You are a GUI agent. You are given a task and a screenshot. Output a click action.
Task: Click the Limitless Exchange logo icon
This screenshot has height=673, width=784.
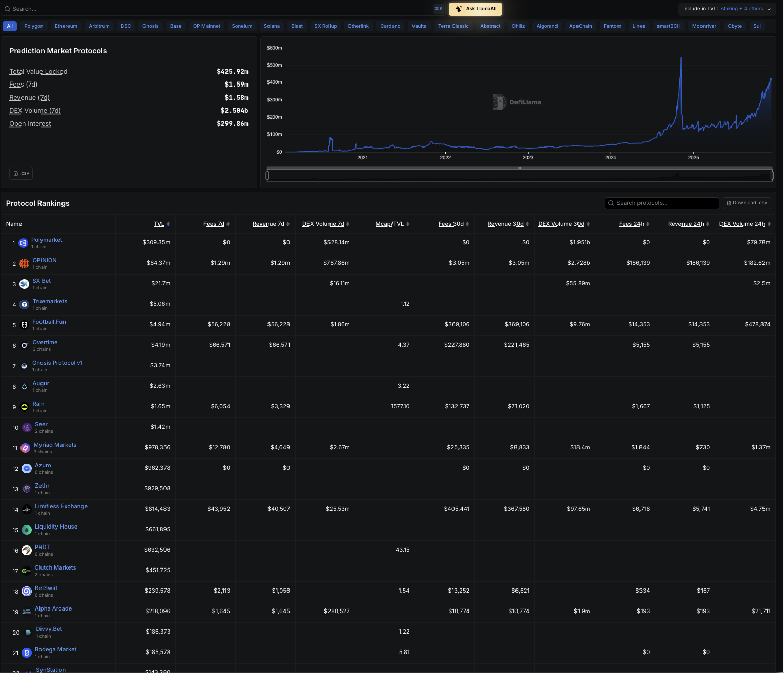coord(27,510)
